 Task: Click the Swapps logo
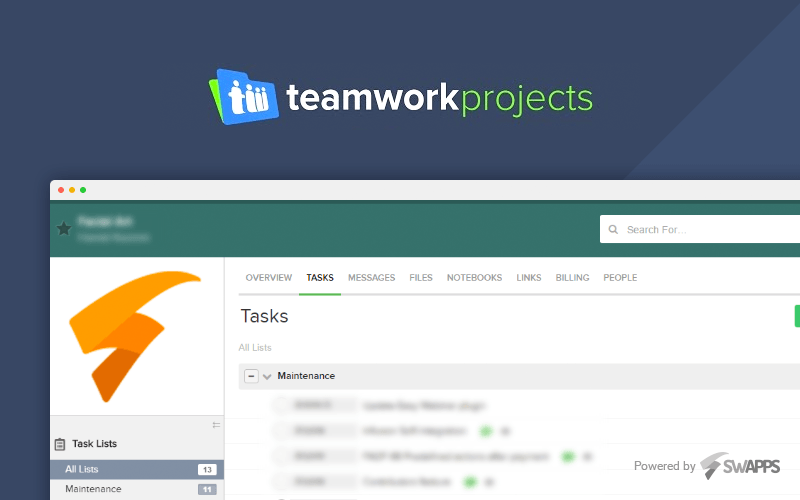pos(740,465)
